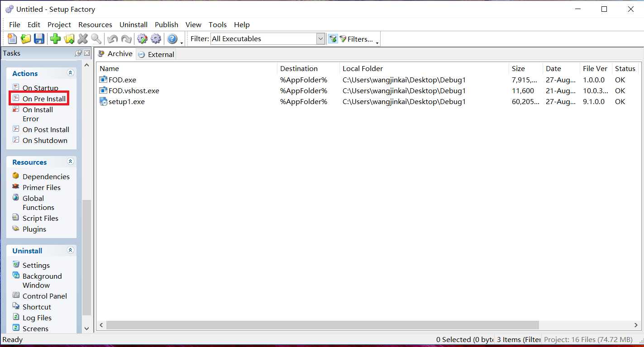
Task: Open the View menu
Action: pyautogui.click(x=193, y=24)
